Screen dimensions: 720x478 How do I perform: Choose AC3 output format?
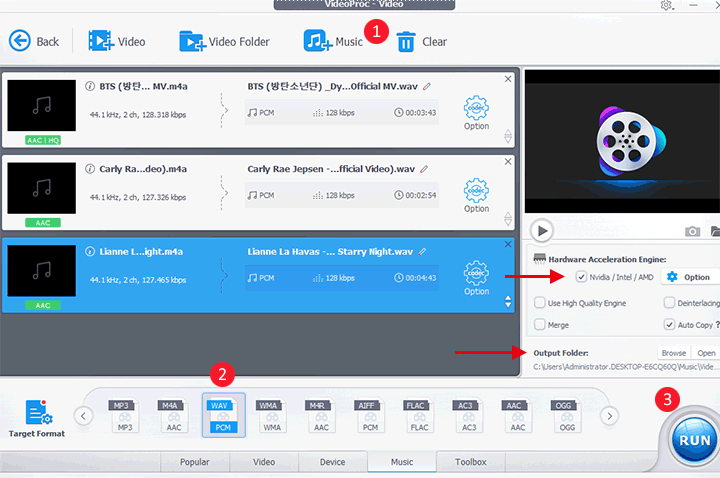tap(469, 416)
